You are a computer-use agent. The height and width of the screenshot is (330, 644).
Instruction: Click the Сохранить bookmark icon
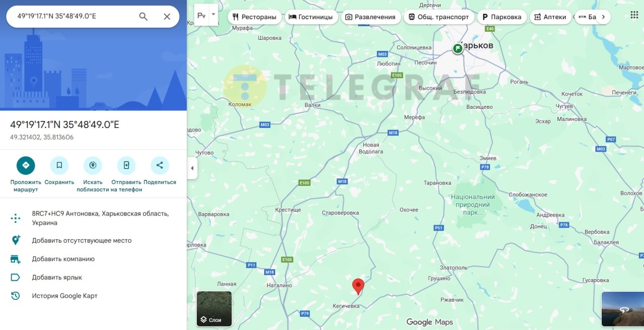59,165
